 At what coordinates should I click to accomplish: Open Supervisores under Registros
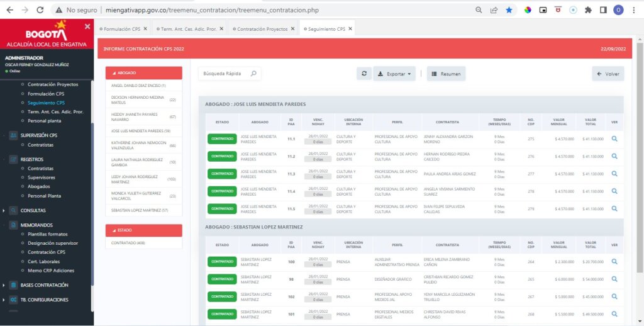42,177
